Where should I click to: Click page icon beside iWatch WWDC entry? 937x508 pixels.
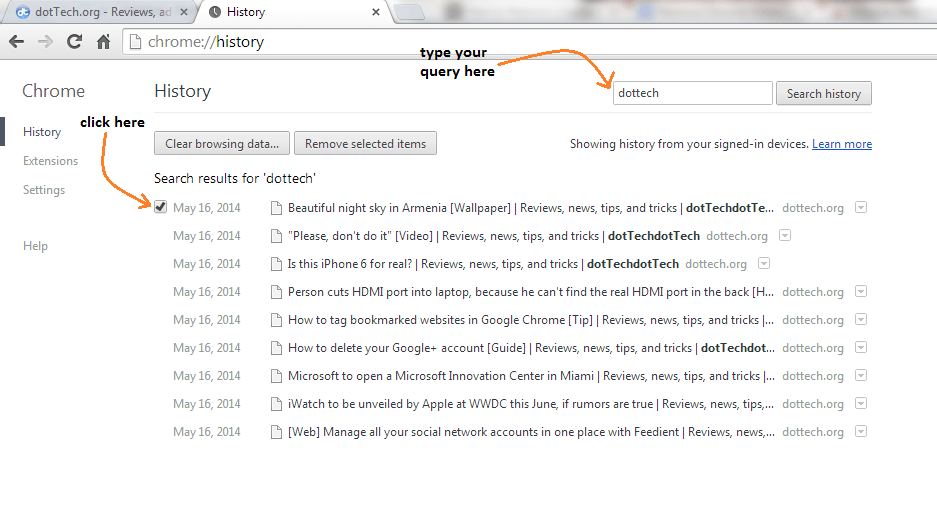276,404
